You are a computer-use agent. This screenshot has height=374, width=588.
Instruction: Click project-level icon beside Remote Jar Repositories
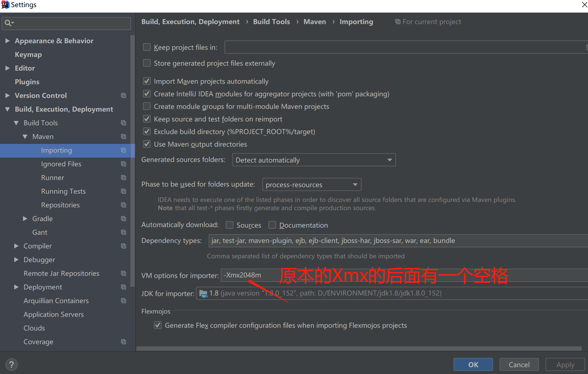[x=124, y=273]
